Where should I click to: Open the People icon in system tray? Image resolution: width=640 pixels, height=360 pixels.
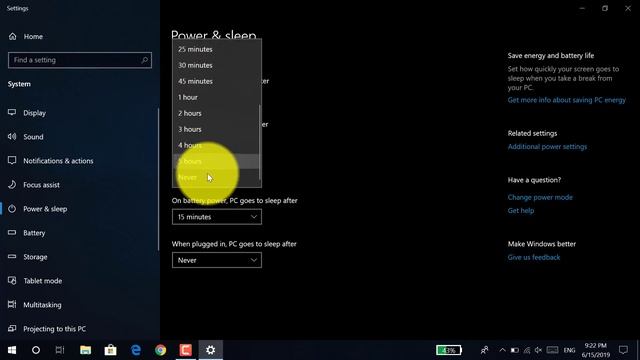(484, 350)
